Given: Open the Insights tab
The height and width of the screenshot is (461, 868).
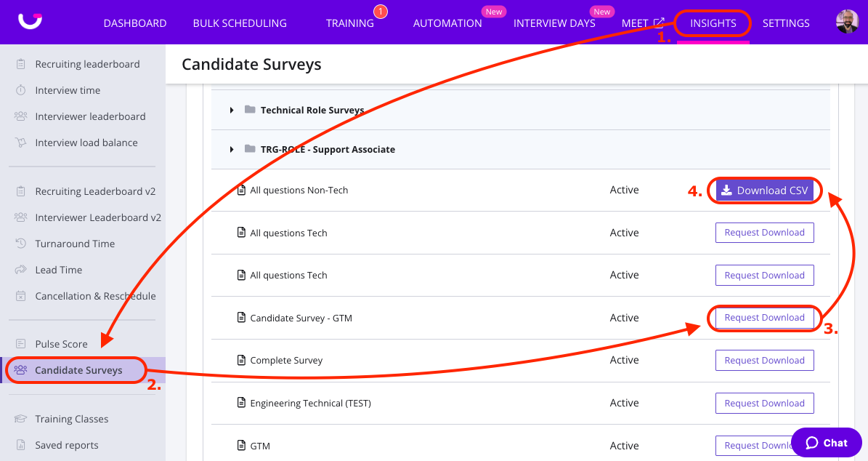Looking at the screenshot, I should [x=713, y=23].
